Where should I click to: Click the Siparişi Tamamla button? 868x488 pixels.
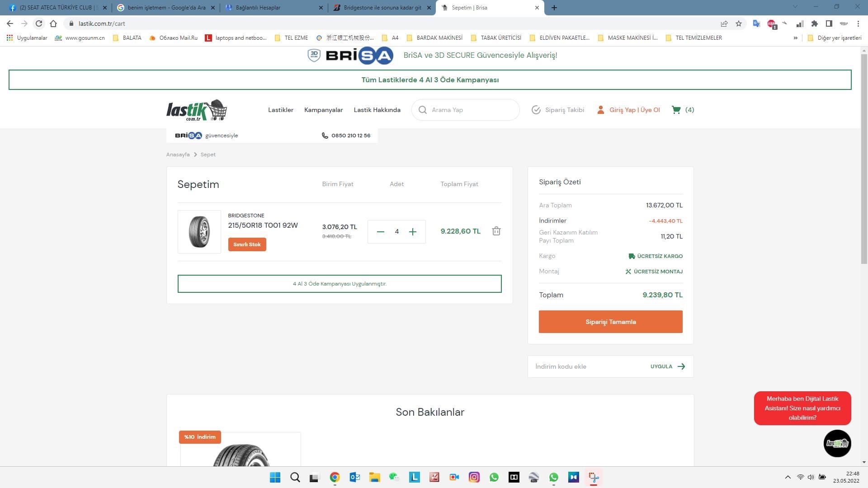[x=610, y=322]
